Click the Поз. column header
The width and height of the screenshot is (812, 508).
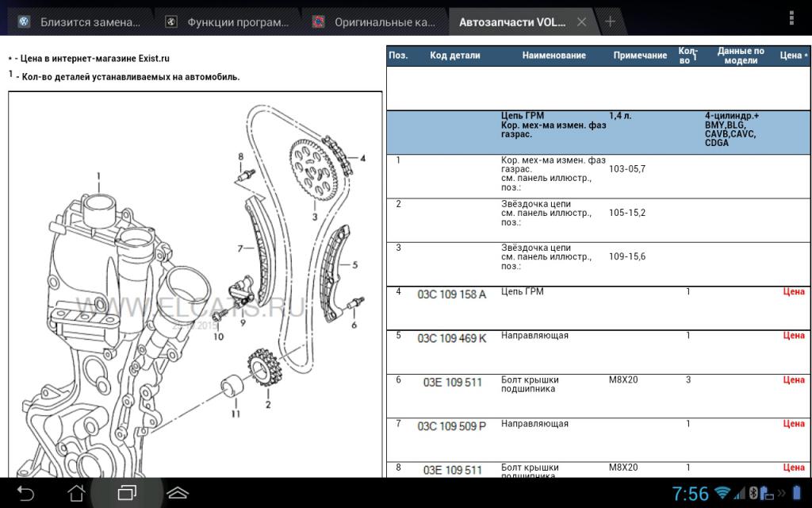(x=398, y=56)
